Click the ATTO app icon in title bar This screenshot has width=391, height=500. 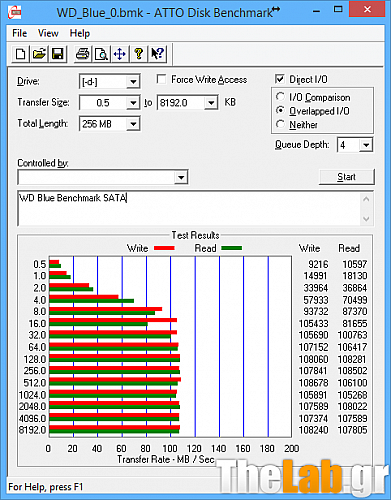[x=14, y=12]
